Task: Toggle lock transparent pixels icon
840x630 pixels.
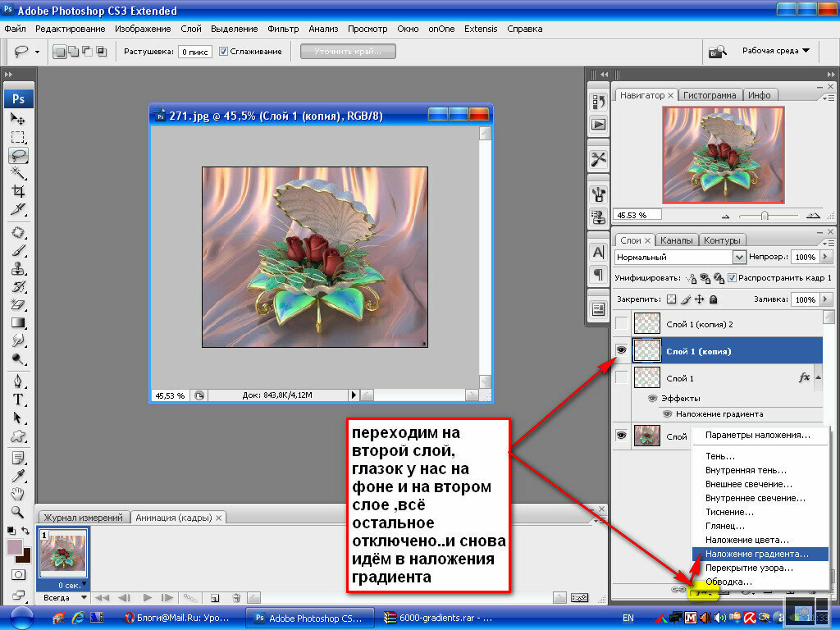Action: tap(671, 299)
